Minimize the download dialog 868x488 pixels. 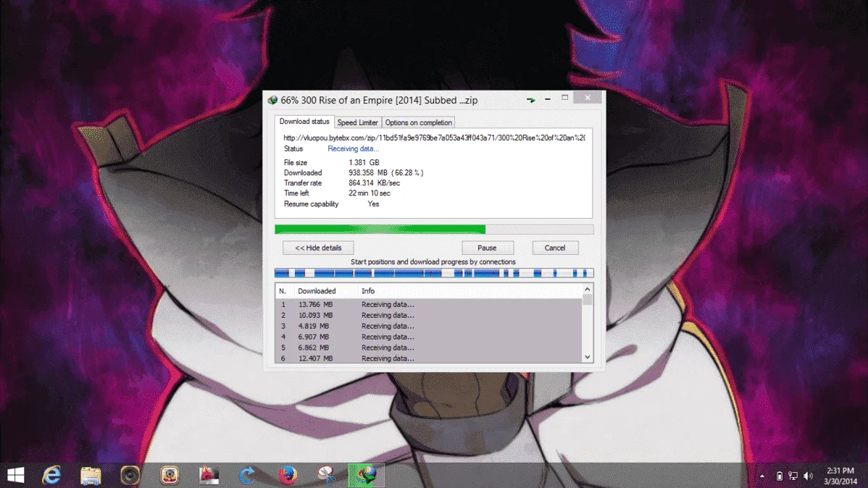click(548, 98)
